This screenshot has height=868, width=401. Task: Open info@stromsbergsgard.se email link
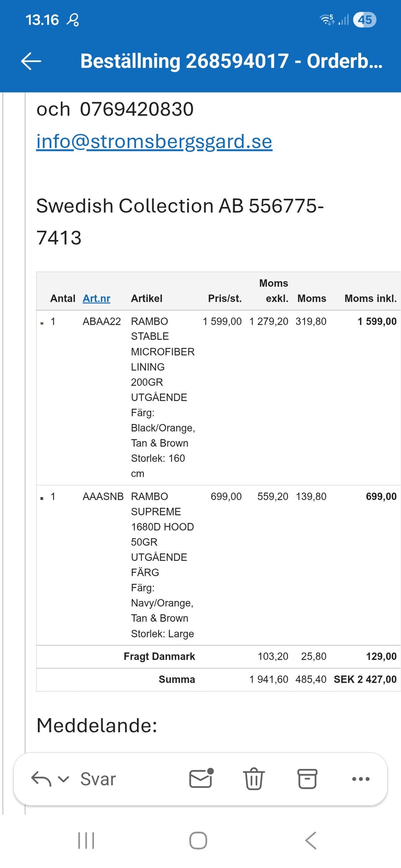[154, 141]
